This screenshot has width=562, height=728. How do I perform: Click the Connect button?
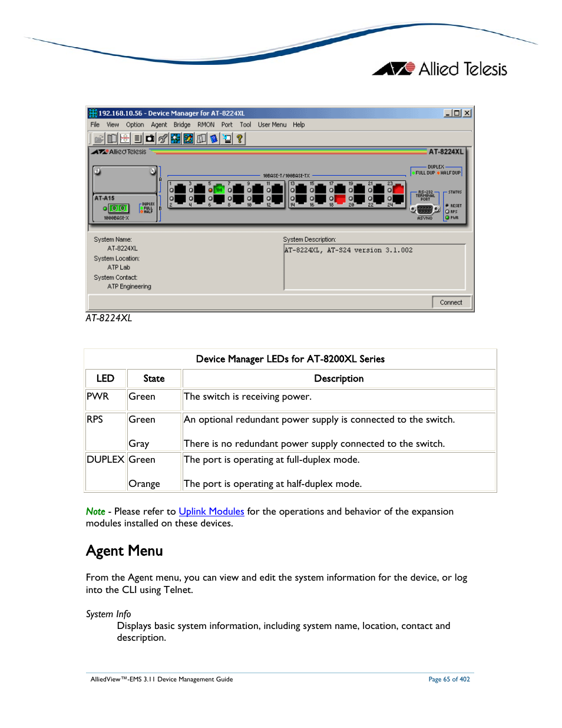[451, 302]
